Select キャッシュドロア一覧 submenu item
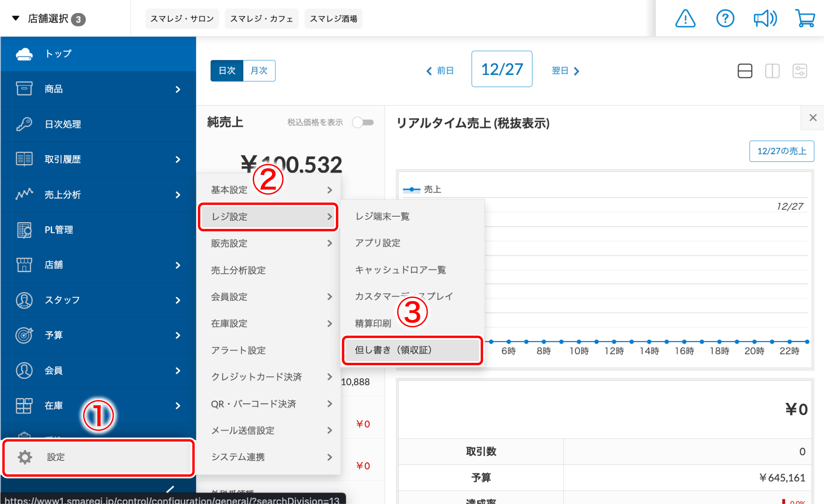Image resolution: width=824 pixels, height=504 pixels. point(412,270)
